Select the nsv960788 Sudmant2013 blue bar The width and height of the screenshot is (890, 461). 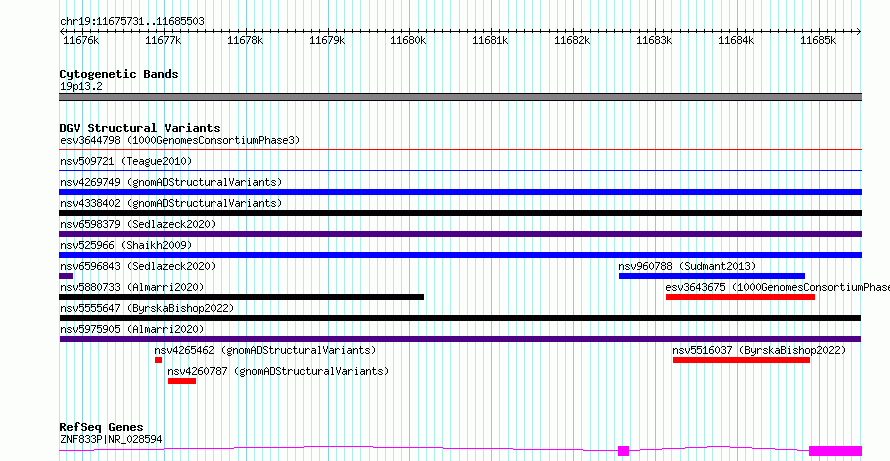[x=712, y=276]
